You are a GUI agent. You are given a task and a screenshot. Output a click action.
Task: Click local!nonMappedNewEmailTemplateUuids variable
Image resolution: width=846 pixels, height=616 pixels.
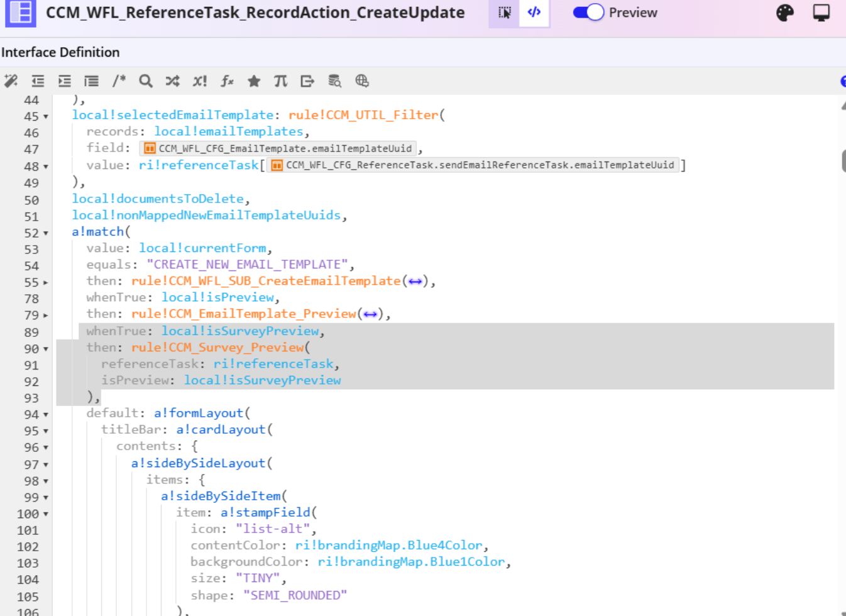[206, 216]
